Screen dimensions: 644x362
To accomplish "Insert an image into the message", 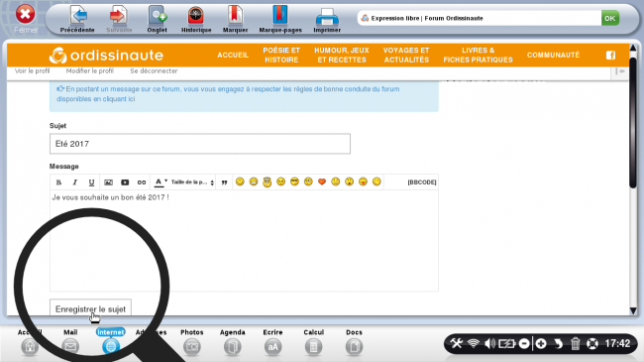I will pyautogui.click(x=108, y=182).
